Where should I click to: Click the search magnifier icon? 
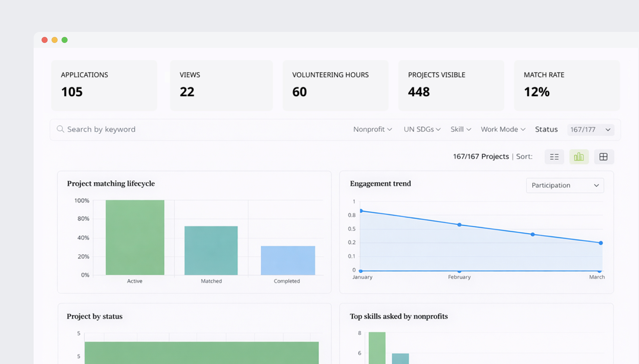point(60,129)
